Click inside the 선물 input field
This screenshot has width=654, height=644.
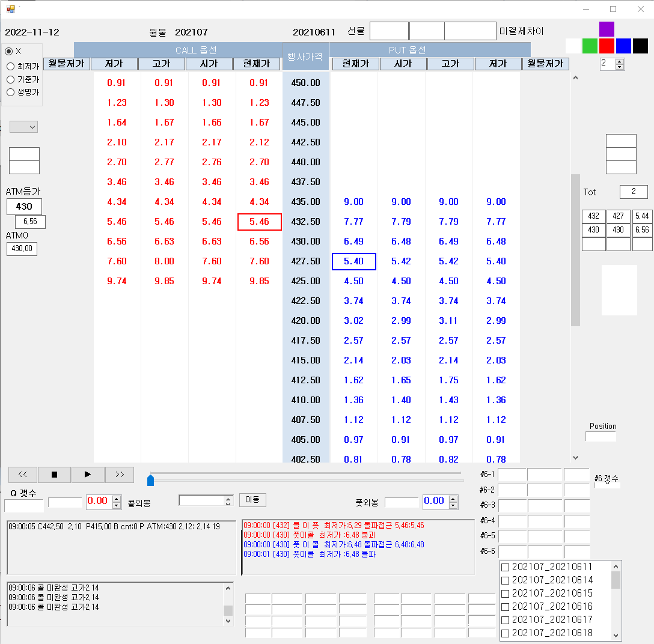tap(389, 31)
